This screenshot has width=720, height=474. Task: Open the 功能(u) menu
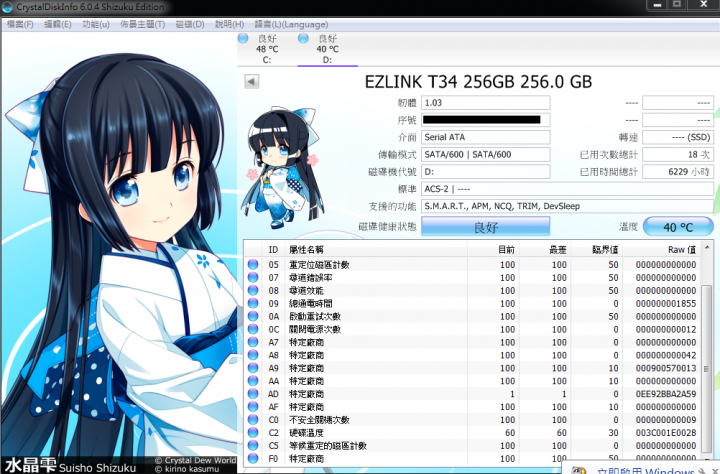pos(96,24)
